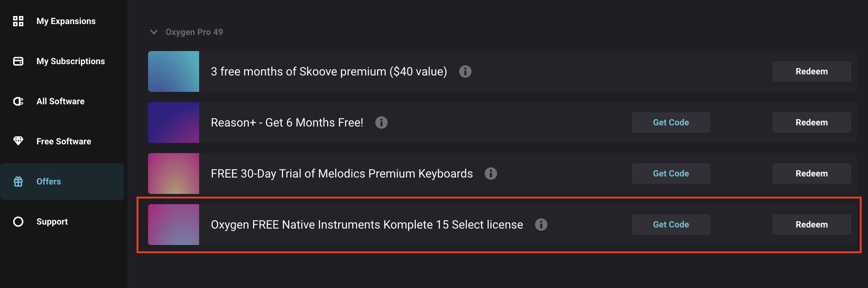Screen dimensions: 868x288
Task: Get Code for Reason+ offer
Action: tap(671, 122)
